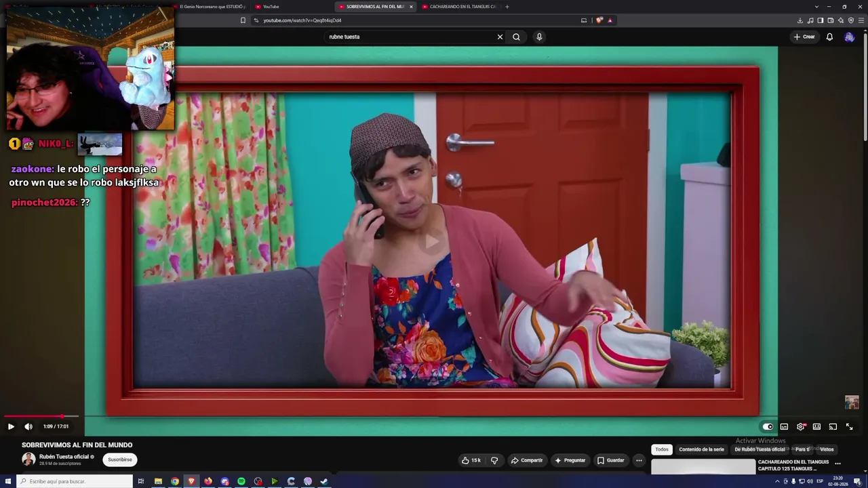Show hidden system tray icons
This screenshot has width=868, height=488.
pyautogui.click(x=777, y=481)
